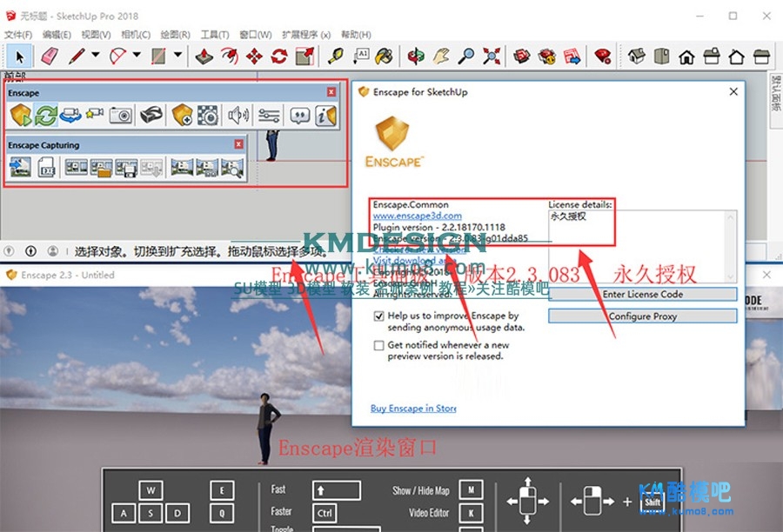
Task: Click the Start Enscape icon
Action: [x=21, y=115]
